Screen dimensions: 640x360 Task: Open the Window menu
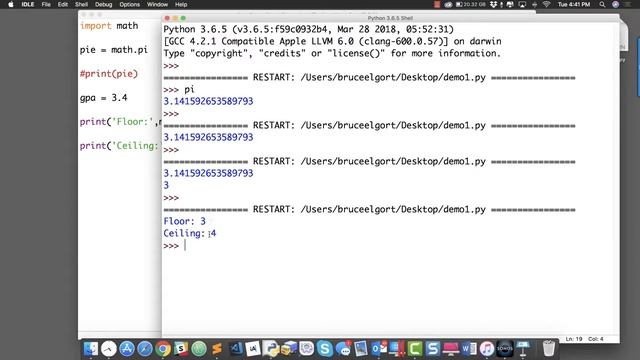click(157, 4)
